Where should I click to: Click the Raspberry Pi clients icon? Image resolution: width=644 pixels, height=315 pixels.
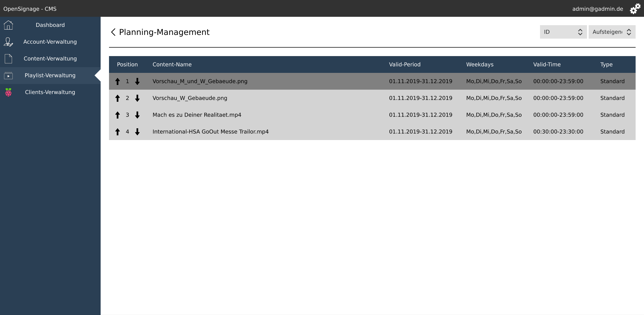click(x=8, y=92)
